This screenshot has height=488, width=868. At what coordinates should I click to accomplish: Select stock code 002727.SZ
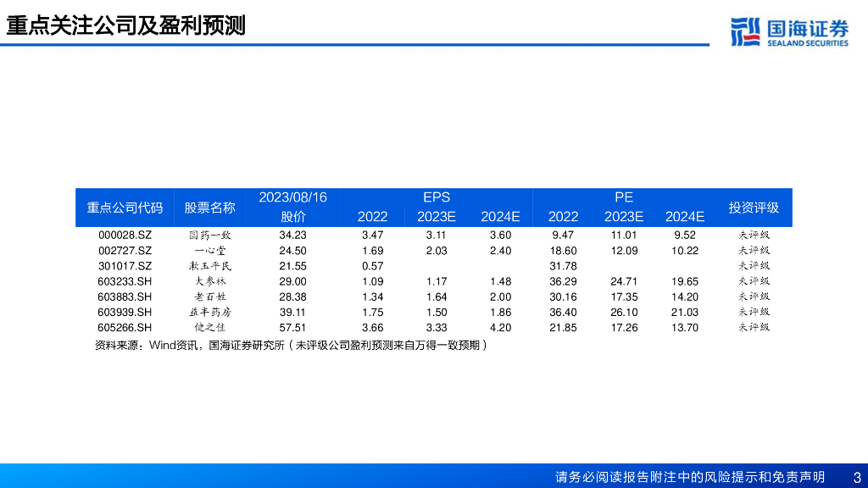(x=125, y=251)
